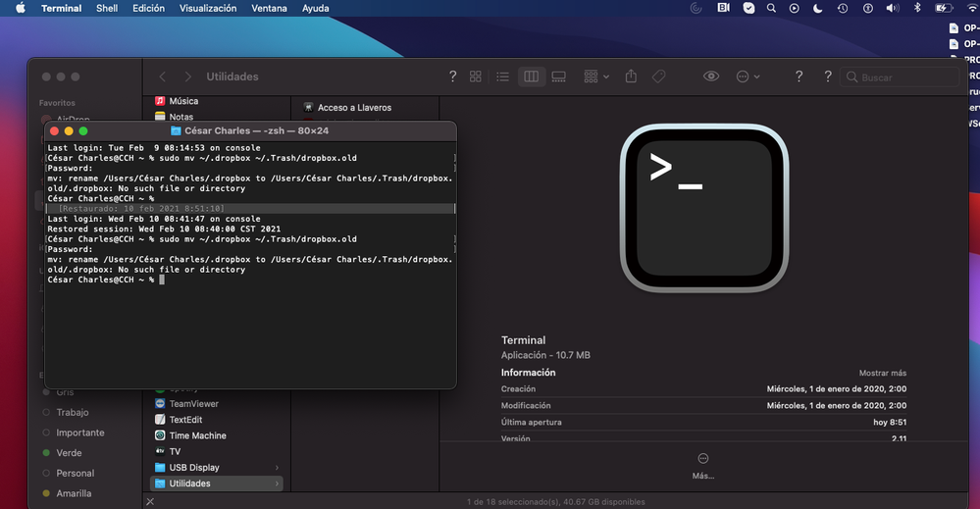Toggle preview pane with eye icon
This screenshot has height=509, width=980.
click(711, 76)
